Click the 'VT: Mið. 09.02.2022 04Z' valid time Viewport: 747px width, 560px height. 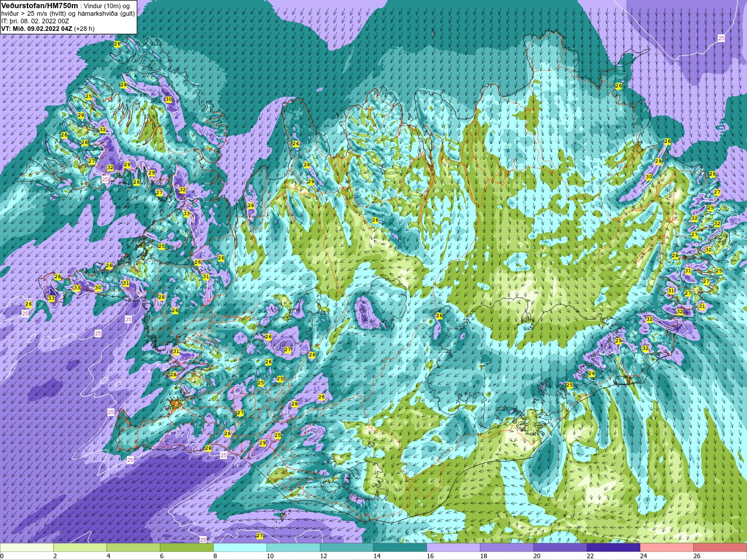point(36,29)
